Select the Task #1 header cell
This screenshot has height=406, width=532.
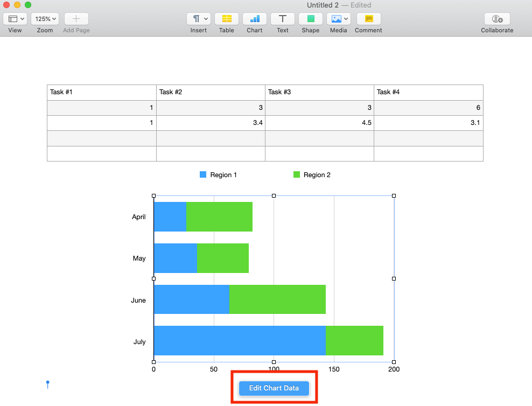click(x=102, y=92)
